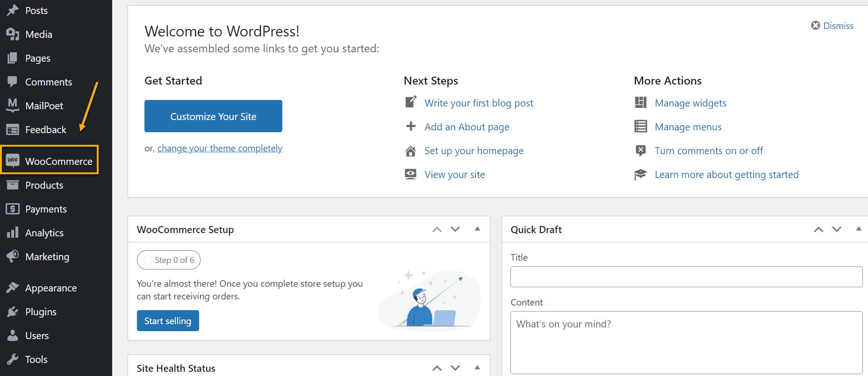Click the MailPoet M icon
Screen dimensions: 868x376
[x=13, y=105]
